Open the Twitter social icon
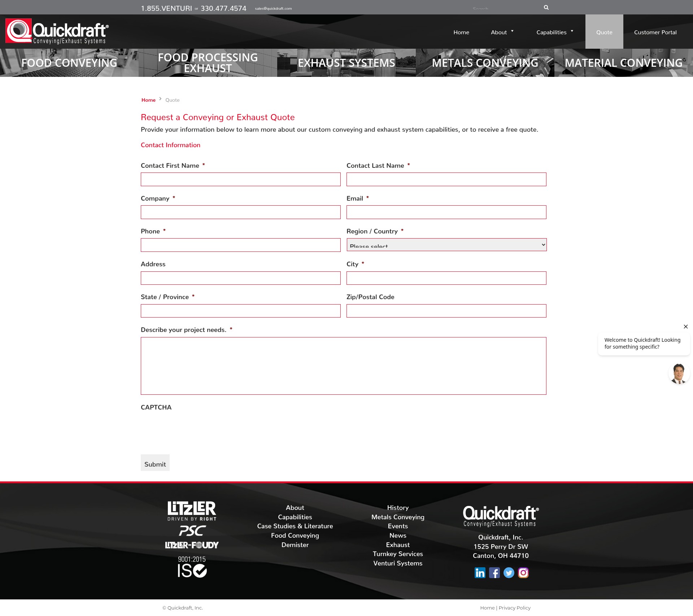693x616 pixels. pos(509,573)
